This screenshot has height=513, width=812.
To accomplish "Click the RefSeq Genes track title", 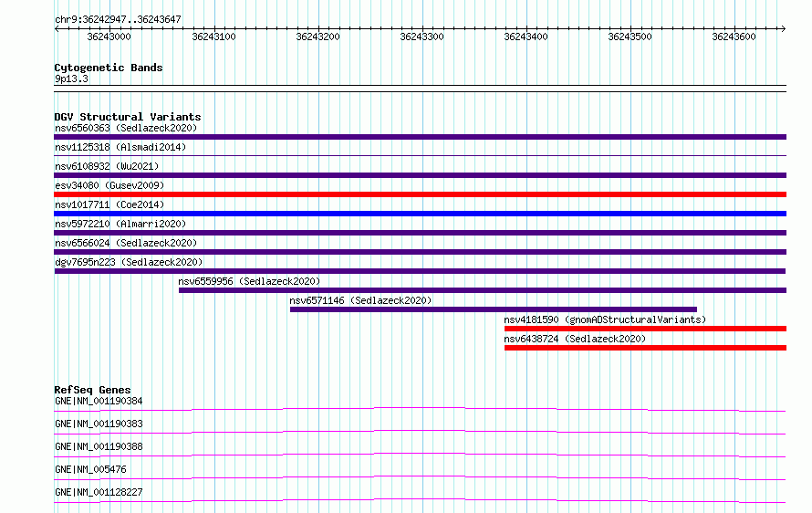I will (x=92, y=390).
